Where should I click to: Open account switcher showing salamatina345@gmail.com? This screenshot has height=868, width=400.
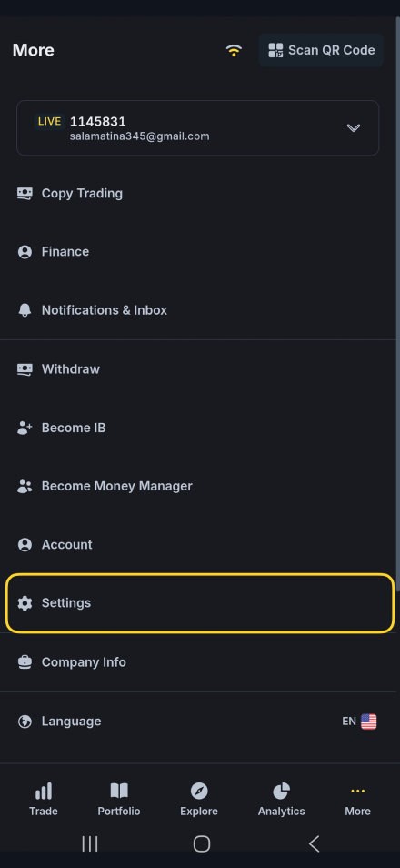(198, 128)
